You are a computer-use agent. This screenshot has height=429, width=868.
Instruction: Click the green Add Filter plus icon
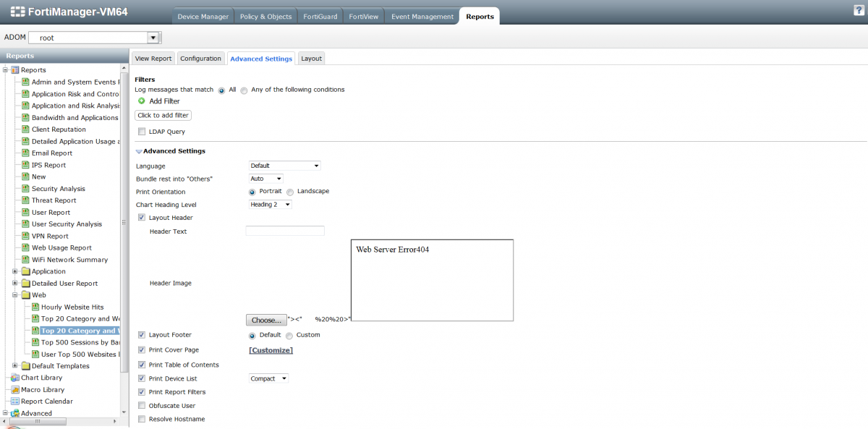[x=142, y=101]
